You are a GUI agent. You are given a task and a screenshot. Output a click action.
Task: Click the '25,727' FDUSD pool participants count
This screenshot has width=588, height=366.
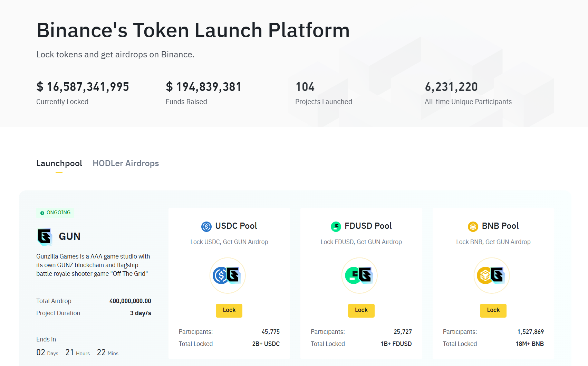(x=403, y=332)
